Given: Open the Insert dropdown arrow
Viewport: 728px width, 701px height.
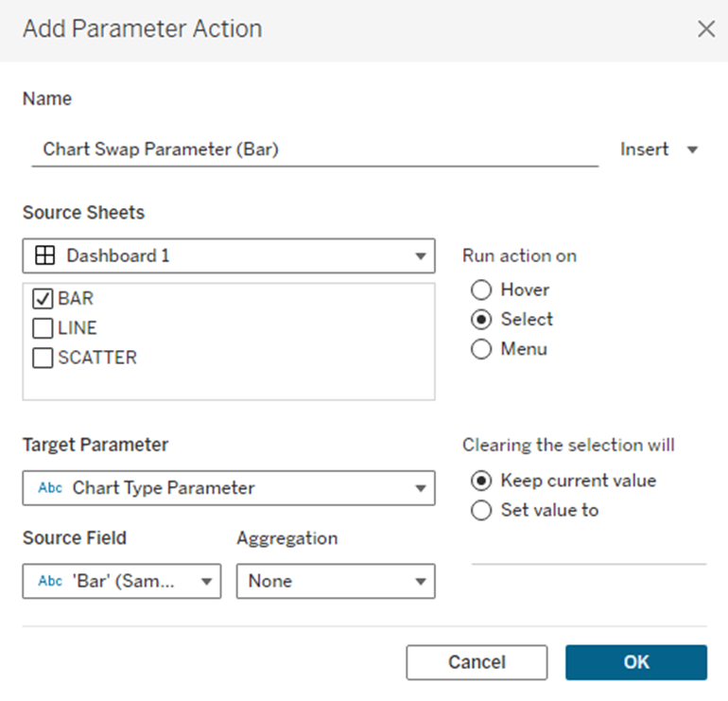Looking at the screenshot, I should pyautogui.click(x=692, y=149).
